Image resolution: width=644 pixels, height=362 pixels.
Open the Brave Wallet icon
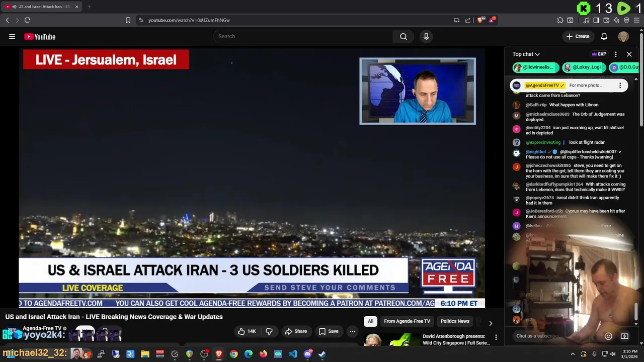606,20
